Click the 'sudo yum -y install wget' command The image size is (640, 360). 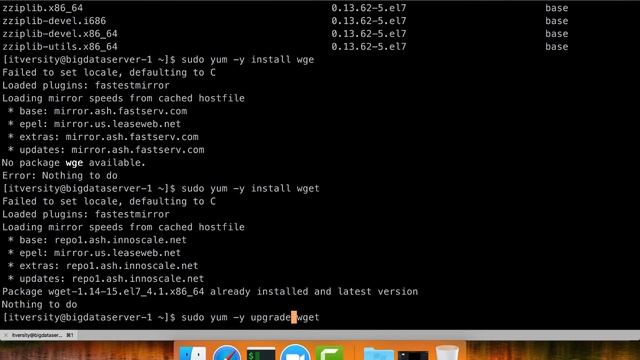pos(250,189)
